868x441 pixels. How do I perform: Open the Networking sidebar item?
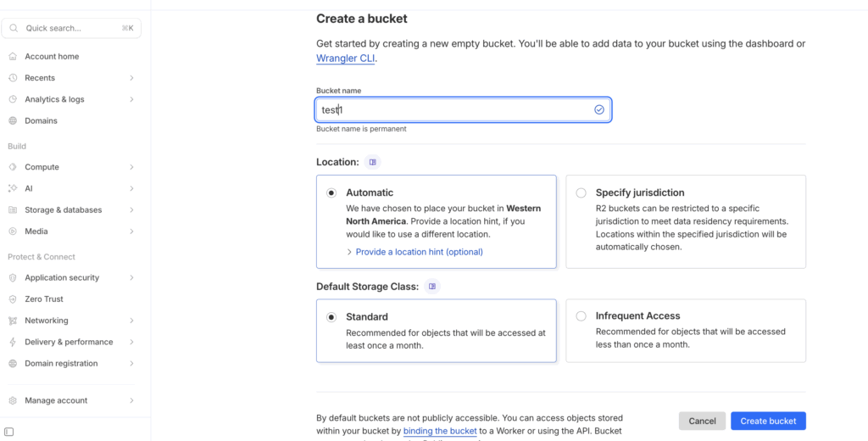[47, 321]
